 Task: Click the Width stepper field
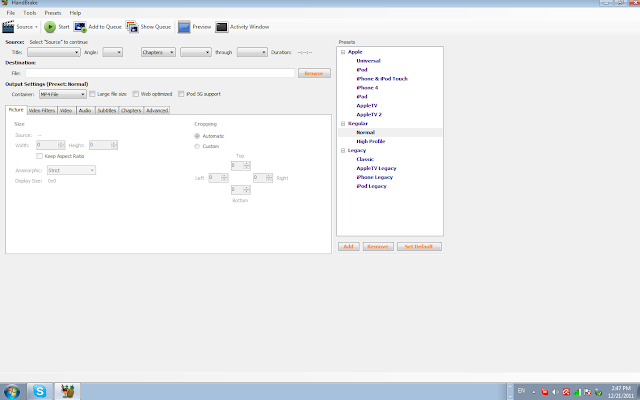point(51,145)
